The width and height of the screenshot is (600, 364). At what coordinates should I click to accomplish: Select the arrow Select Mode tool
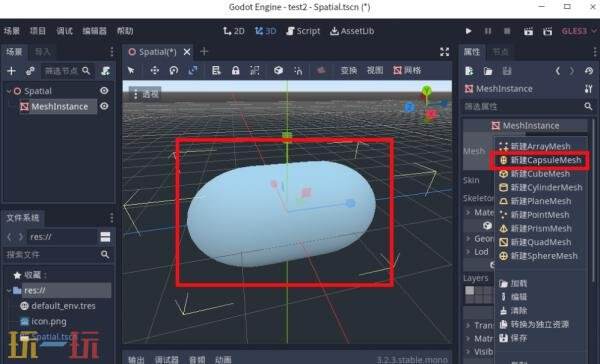131,70
